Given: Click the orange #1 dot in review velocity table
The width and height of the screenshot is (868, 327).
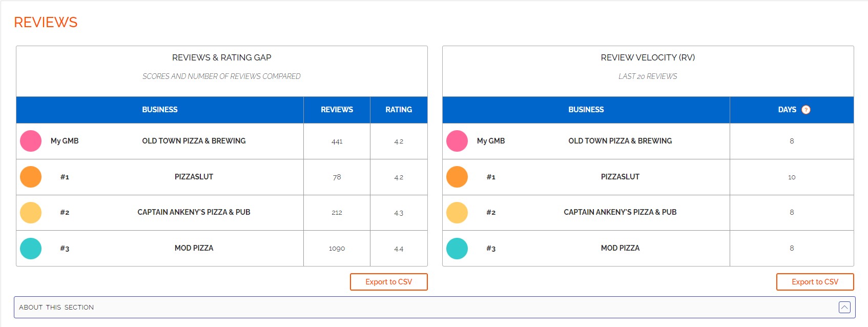Looking at the screenshot, I should pyautogui.click(x=457, y=177).
